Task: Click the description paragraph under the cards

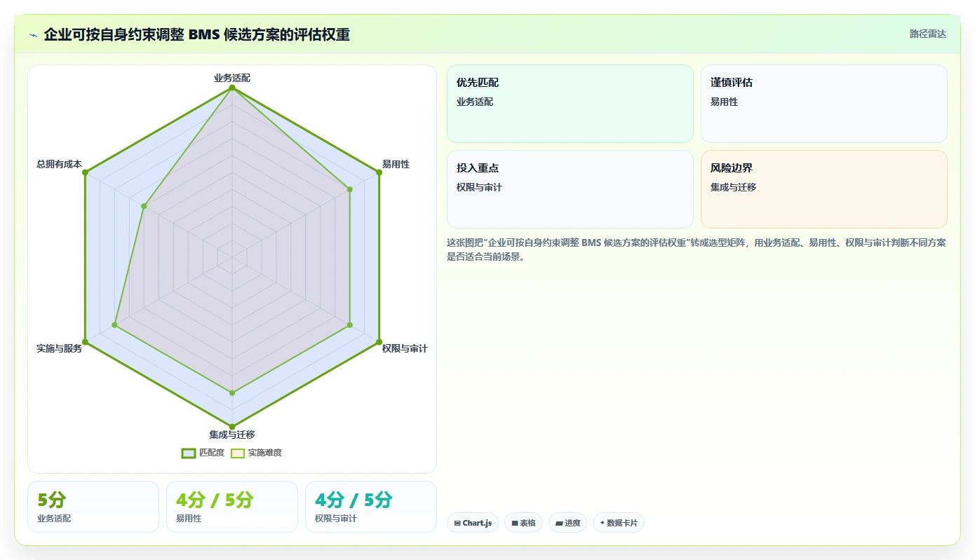Action: pos(697,250)
